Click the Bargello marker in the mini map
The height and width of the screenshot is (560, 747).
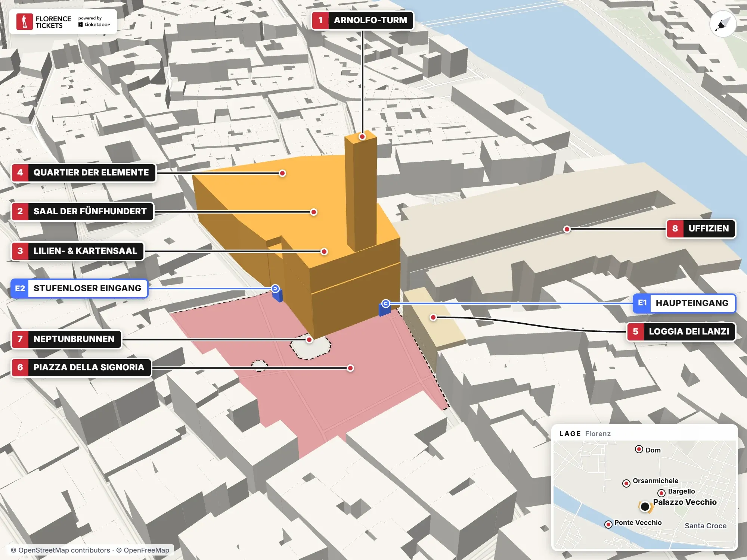tap(661, 493)
